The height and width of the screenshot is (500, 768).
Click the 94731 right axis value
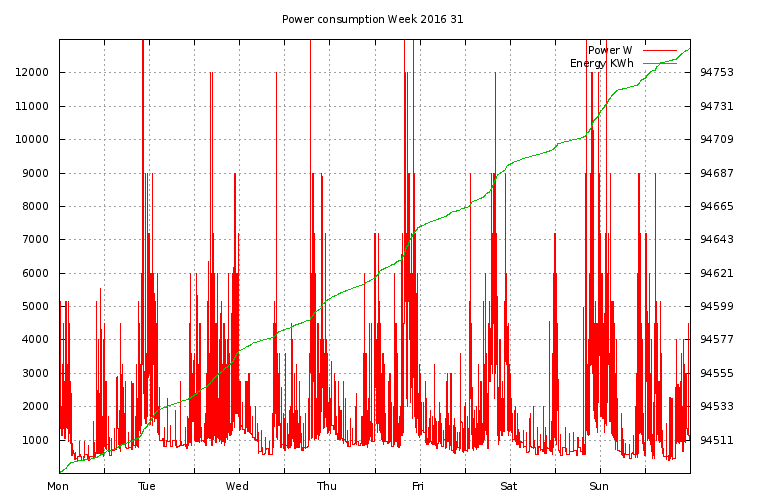pos(717,106)
